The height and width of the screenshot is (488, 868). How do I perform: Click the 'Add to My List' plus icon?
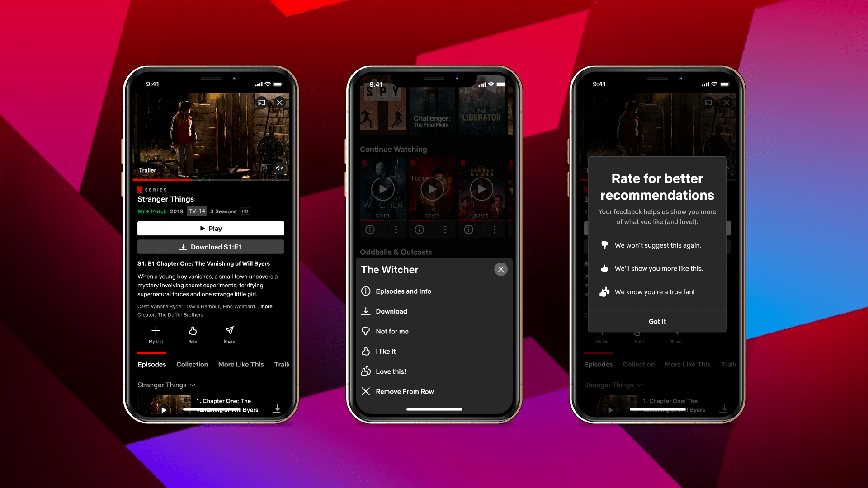[156, 331]
